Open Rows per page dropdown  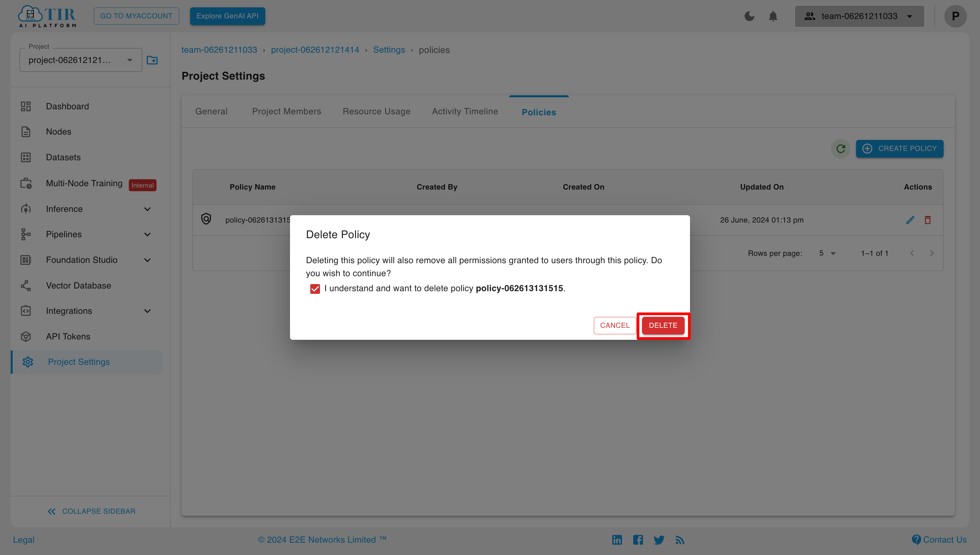827,253
